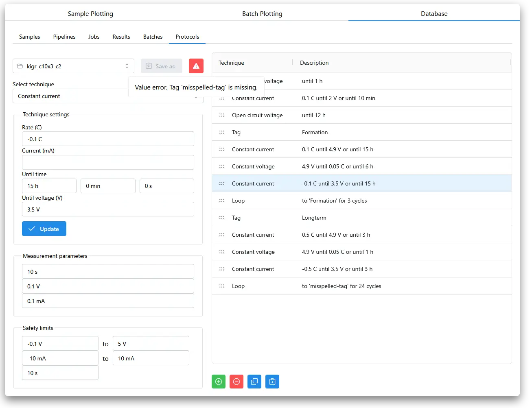532x408 pixels.
Task: Click safety lower current -10 mA field
Action: tap(60, 358)
